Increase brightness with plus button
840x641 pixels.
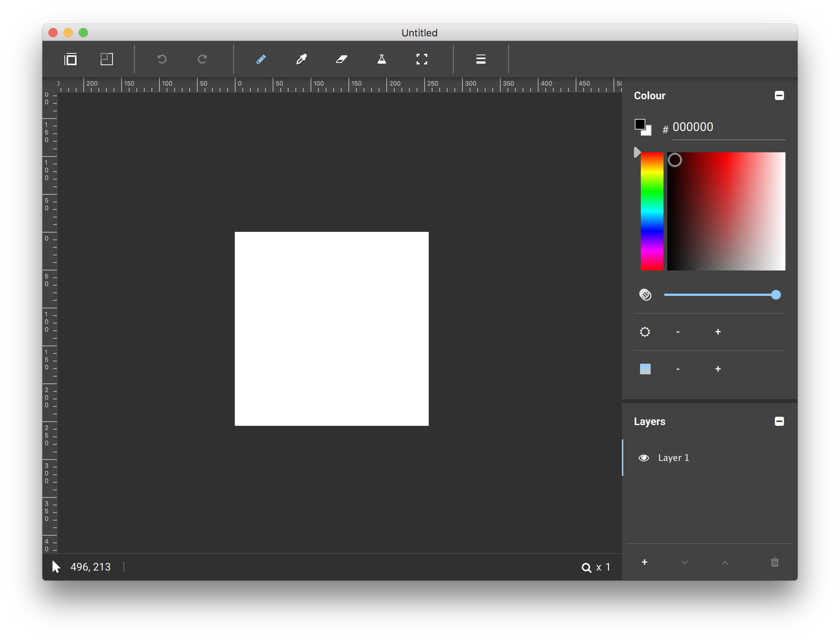tap(718, 332)
